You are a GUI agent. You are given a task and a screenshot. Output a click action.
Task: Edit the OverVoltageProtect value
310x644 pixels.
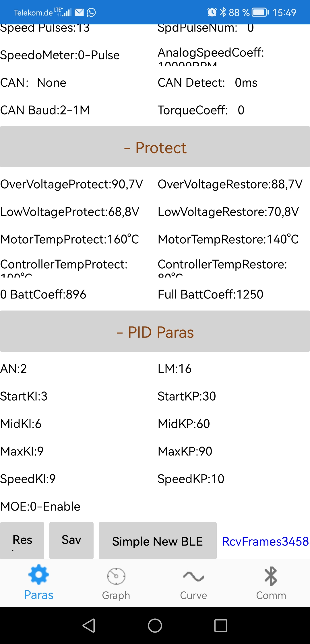(x=72, y=184)
